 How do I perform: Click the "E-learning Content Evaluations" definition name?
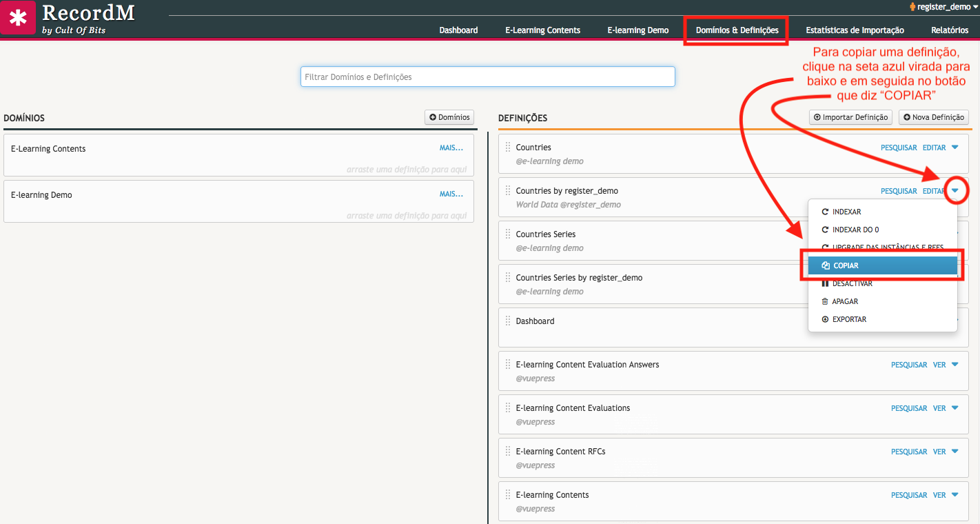[x=573, y=408]
